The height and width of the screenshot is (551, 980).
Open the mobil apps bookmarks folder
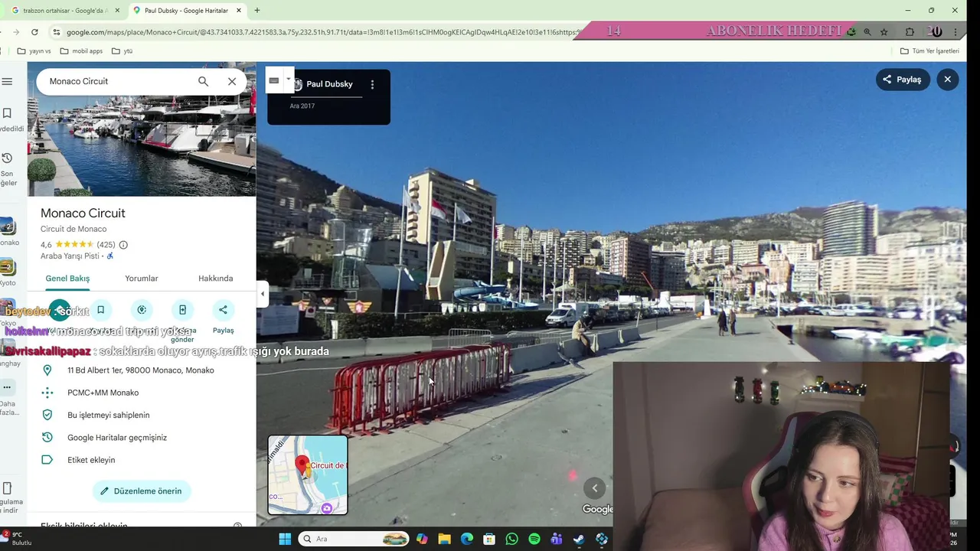81,51
